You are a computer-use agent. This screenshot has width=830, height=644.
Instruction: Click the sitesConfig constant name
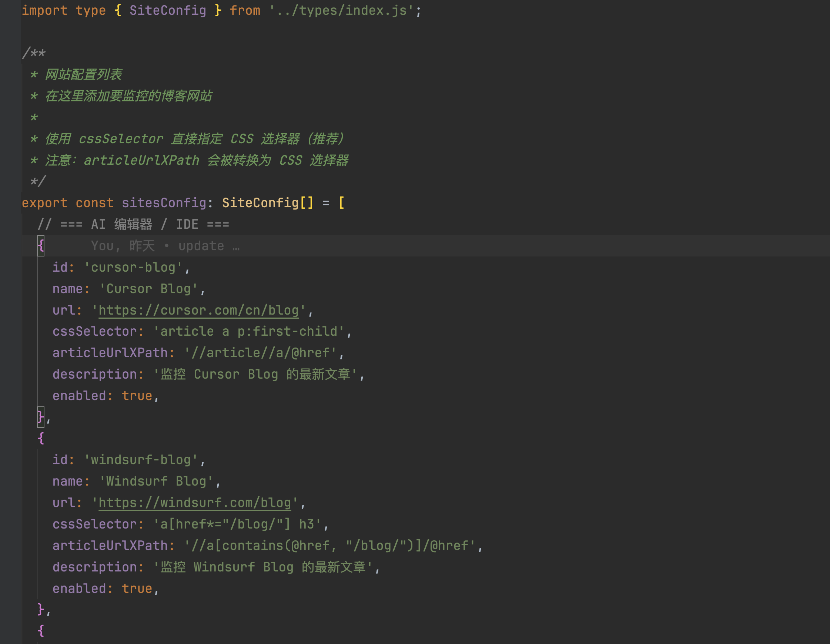pyautogui.click(x=164, y=203)
